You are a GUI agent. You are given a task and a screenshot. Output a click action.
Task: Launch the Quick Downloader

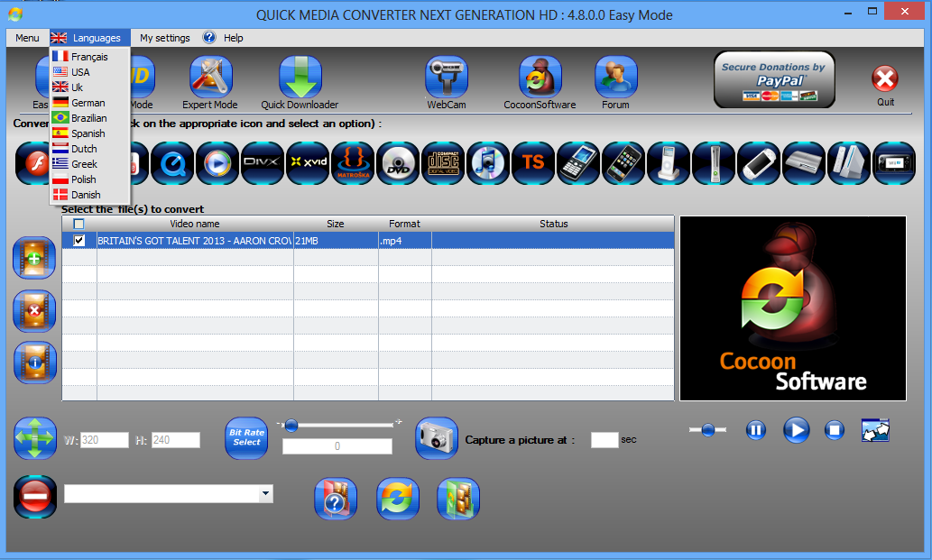click(300, 78)
